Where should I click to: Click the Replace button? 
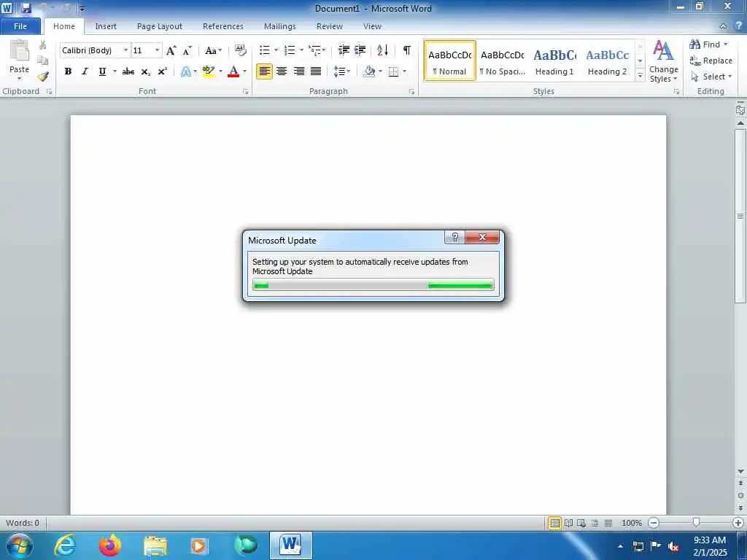(711, 61)
